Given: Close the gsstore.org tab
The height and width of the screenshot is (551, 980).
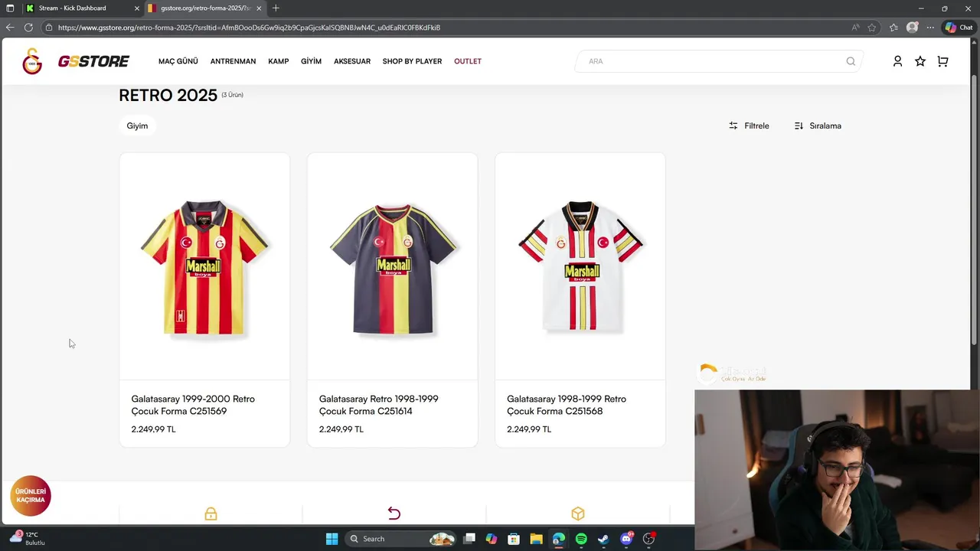Looking at the screenshot, I should point(259,8).
